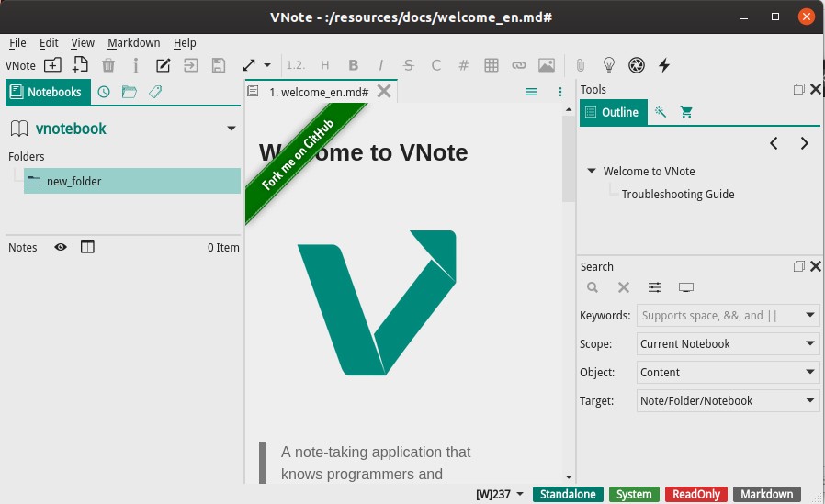825x504 pixels.
Task: Increase outline expanded level right arrow
Action: [805, 143]
